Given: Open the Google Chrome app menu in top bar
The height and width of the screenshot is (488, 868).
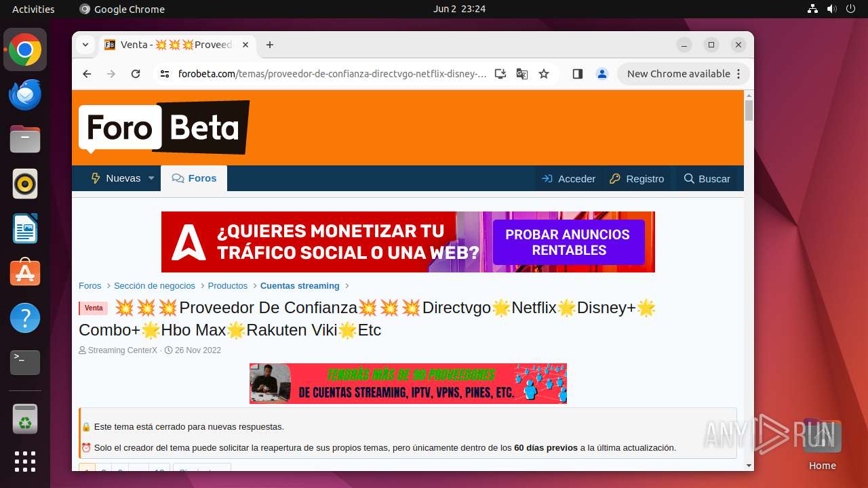Looking at the screenshot, I should (122, 9).
